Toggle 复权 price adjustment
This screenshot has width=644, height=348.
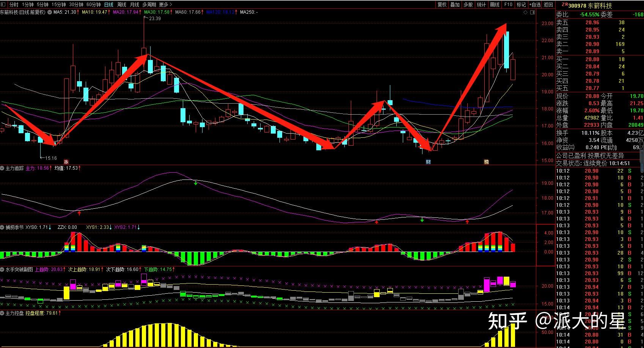(x=442, y=5)
